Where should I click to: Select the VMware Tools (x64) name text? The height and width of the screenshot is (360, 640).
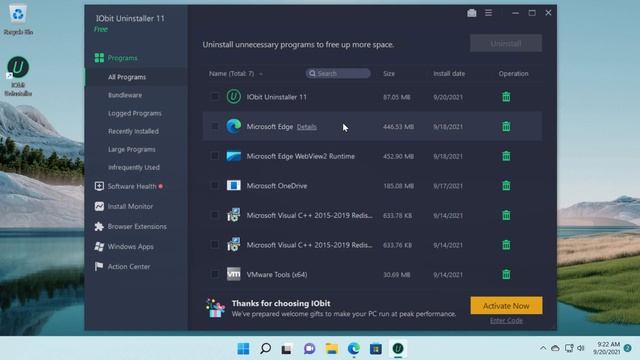(x=277, y=275)
